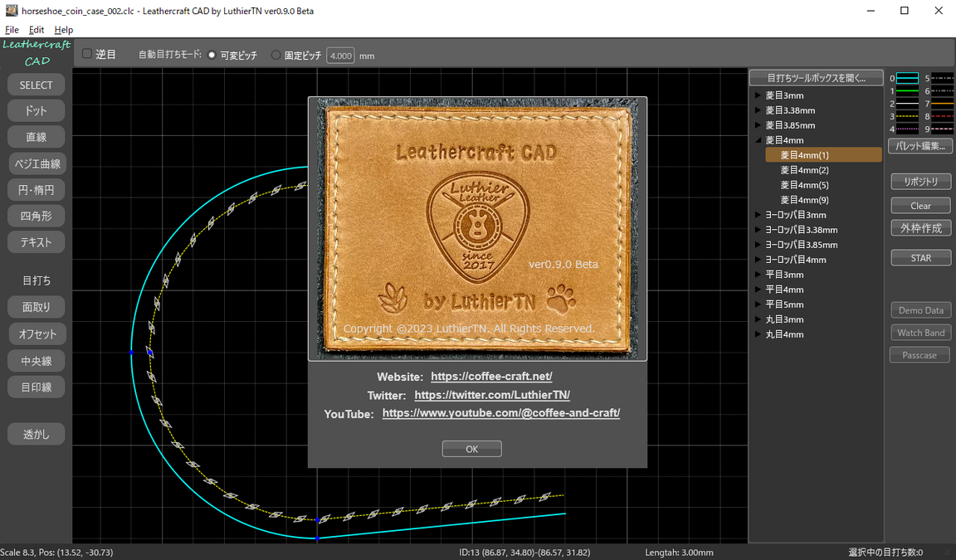Open the LuthierTN Twitter link

click(x=492, y=394)
